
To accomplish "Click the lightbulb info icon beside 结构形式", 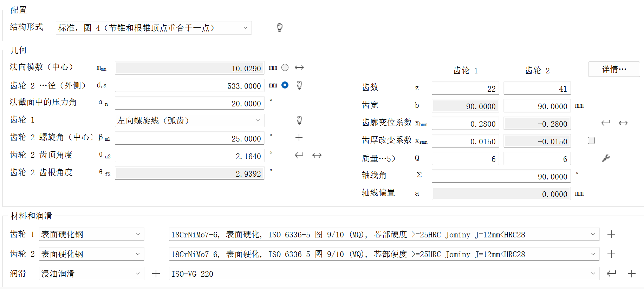I will [x=280, y=27].
